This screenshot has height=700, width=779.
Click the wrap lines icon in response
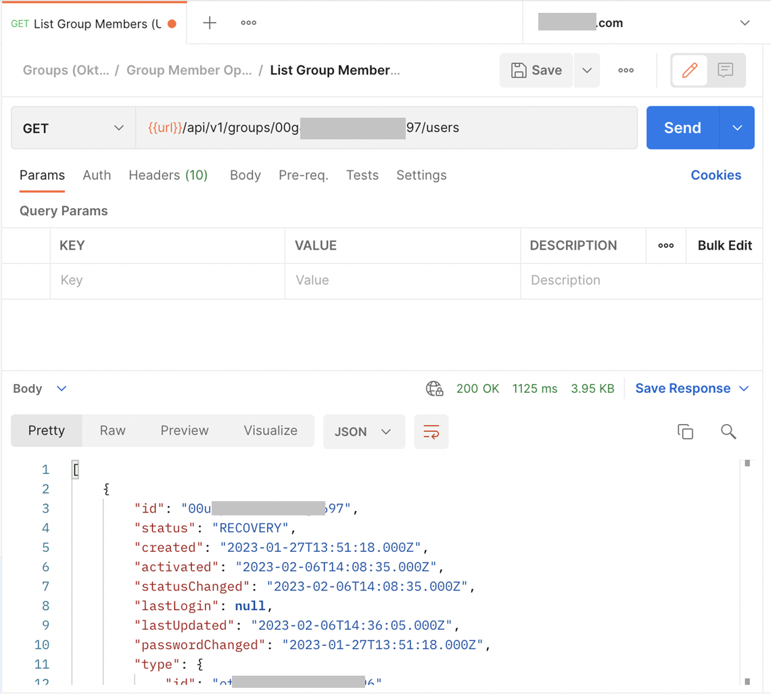pyautogui.click(x=431, y=431)
